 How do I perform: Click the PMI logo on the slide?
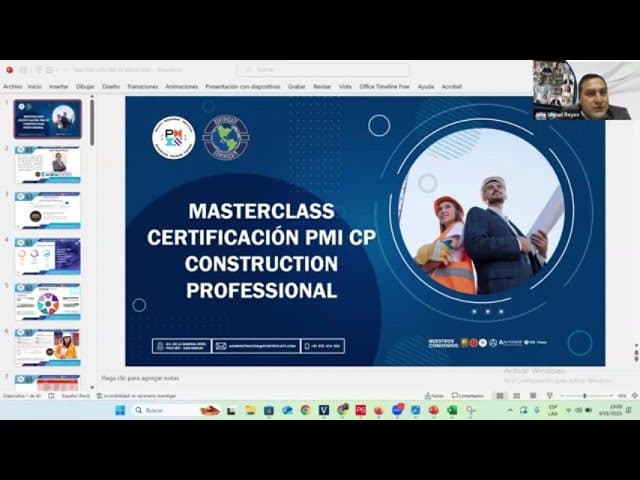click(174, 137)
